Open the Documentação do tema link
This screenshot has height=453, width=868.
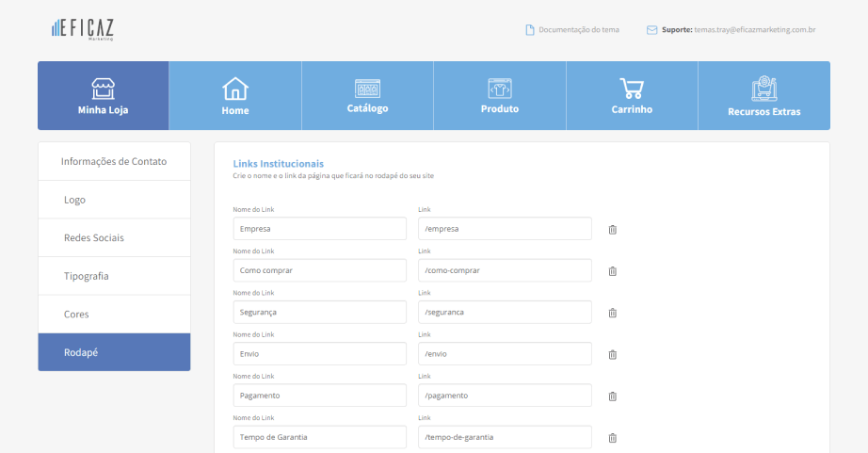coord(579,30)
